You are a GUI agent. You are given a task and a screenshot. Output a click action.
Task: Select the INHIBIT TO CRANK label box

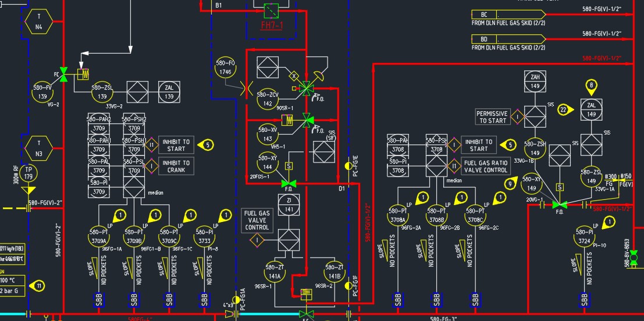click(176, 166)
